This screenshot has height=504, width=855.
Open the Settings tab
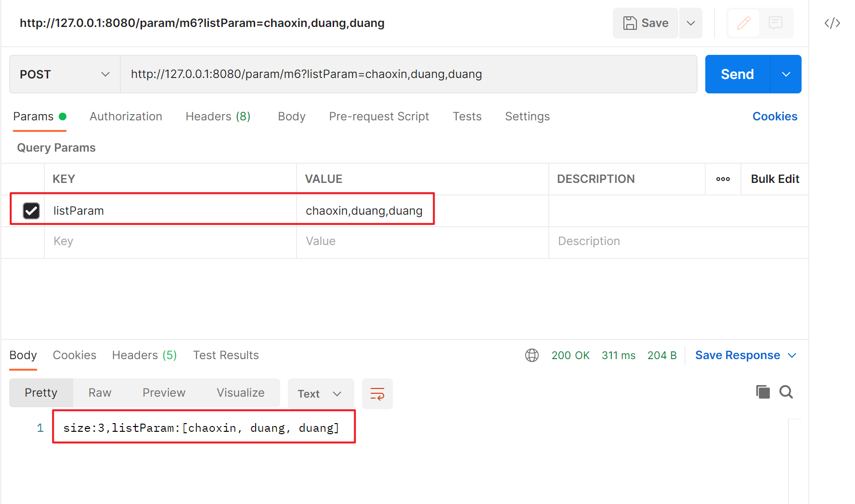point(527,116)
